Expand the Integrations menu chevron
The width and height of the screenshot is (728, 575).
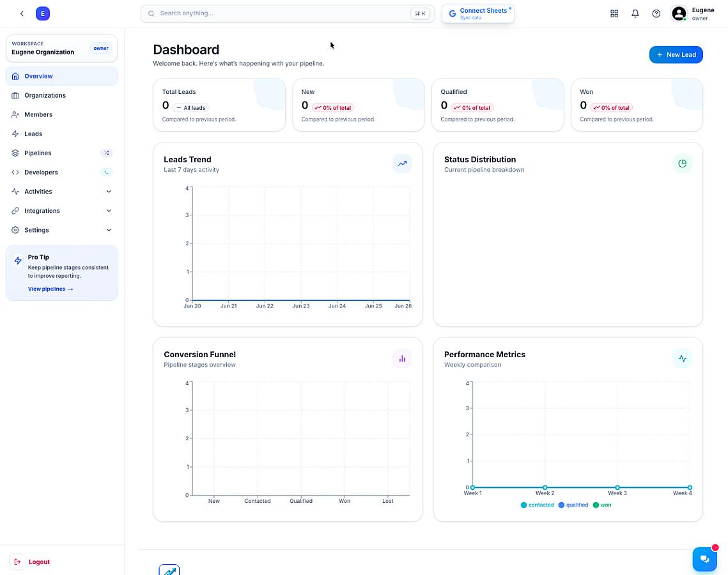[109, 211]
